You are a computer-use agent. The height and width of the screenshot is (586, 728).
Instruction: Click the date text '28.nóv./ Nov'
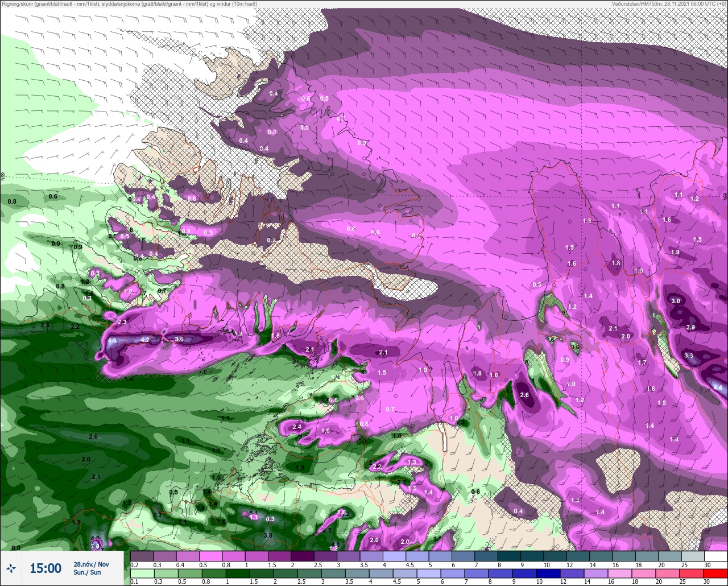click(x=91, y=564)
